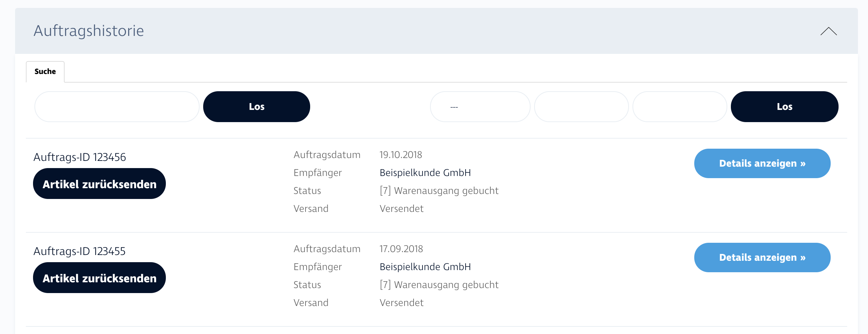Click the order date 19.10.2018

point(401,155)
